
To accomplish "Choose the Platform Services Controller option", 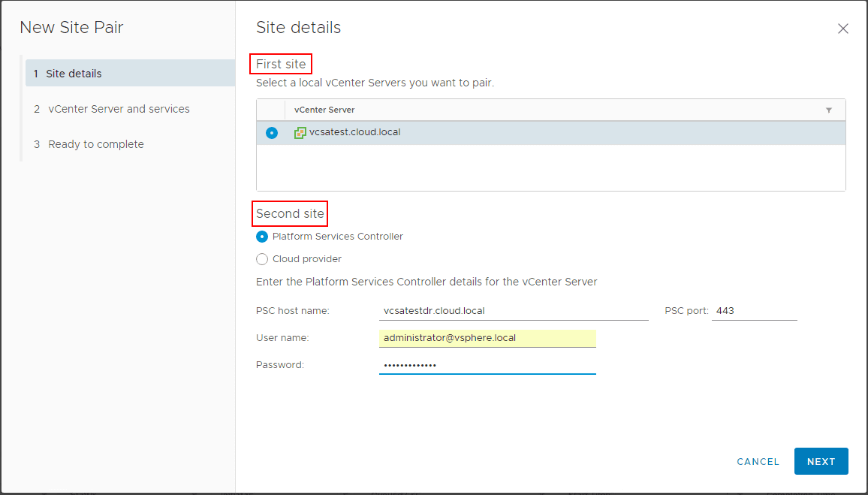I will (262, 237).
